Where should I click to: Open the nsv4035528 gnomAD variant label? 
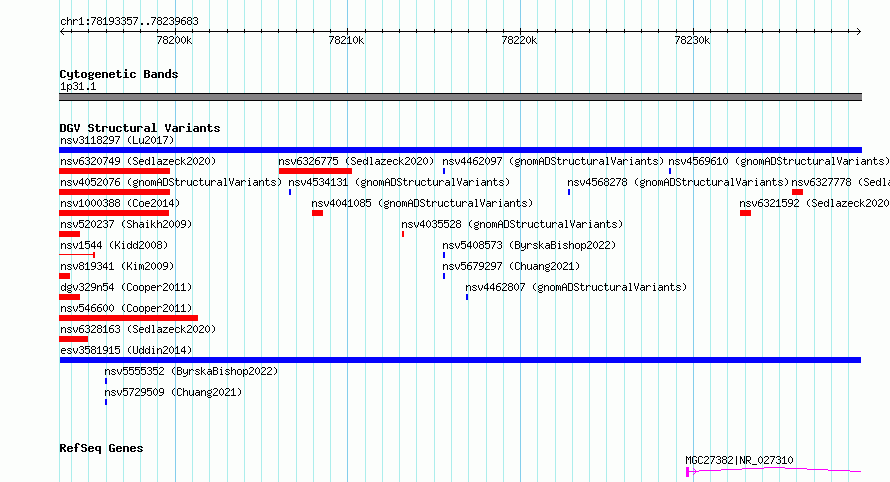pyautogui.click(x=512, y=224)
